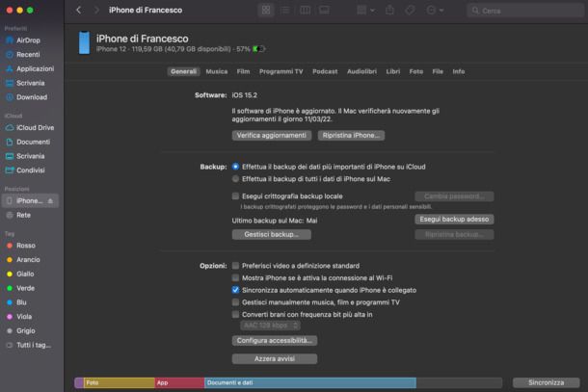Click Ripristina iPhone button

(351, 135)
